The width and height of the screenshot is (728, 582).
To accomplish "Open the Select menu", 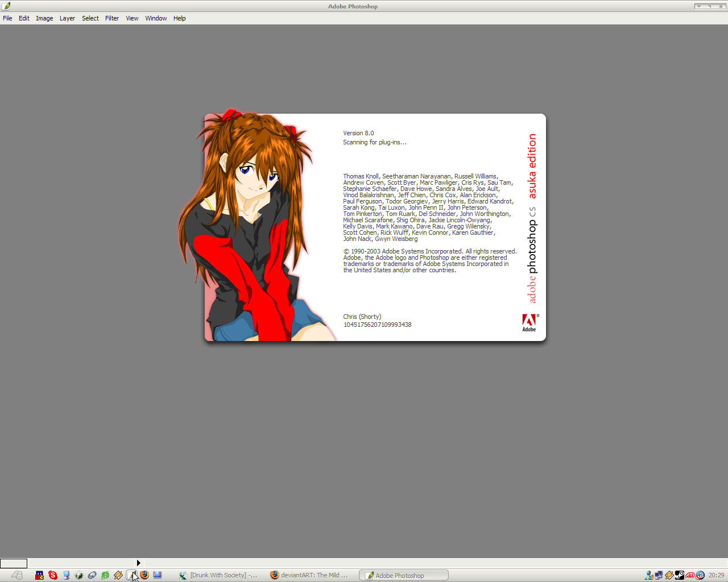I will [90, 18].
